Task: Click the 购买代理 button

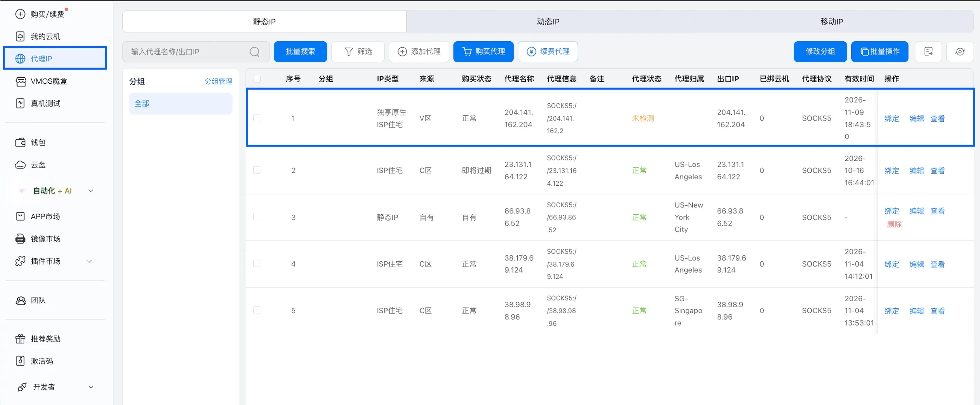Action: 484,52
